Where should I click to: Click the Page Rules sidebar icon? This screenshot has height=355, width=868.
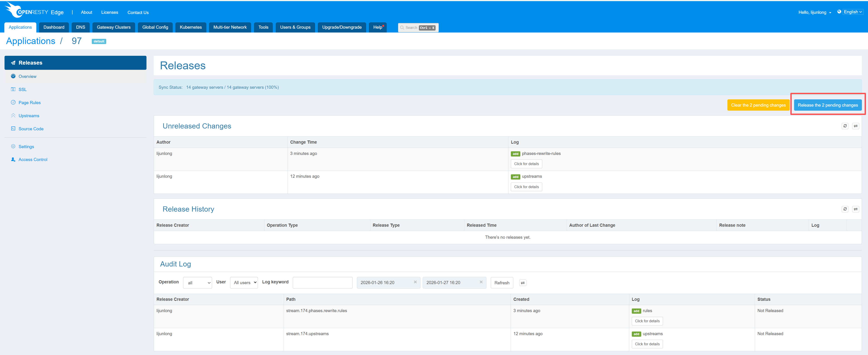(x=13, y=102)
